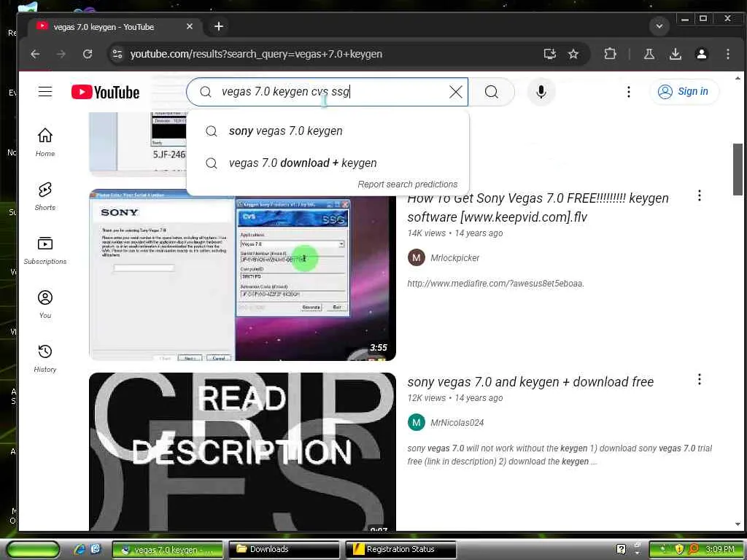
Task: Open Mrlockpicker channel name
Action: click(x=454, y=258)
